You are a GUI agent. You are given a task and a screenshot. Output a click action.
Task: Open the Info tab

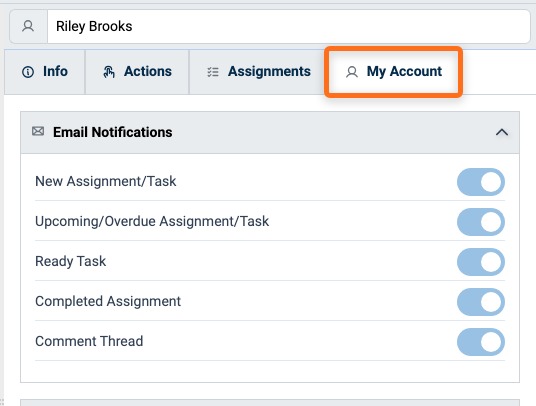pos(45,72)
